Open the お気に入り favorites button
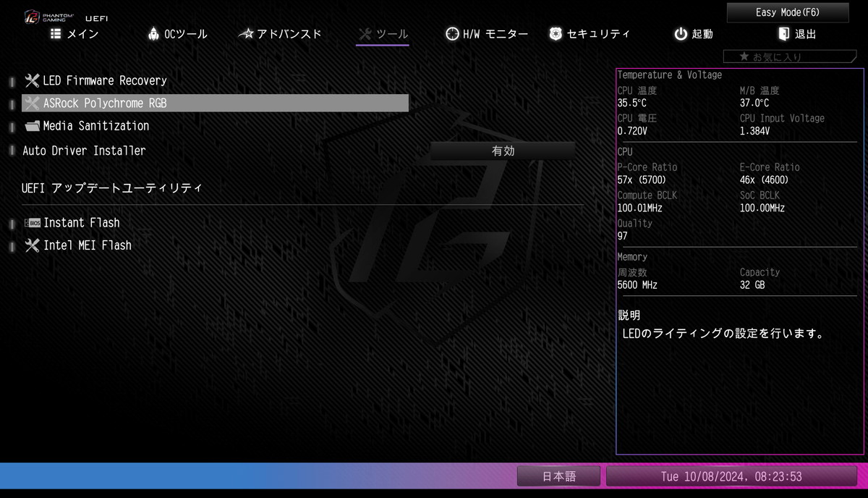The image size is (868, 498). [x=789, y=56]
